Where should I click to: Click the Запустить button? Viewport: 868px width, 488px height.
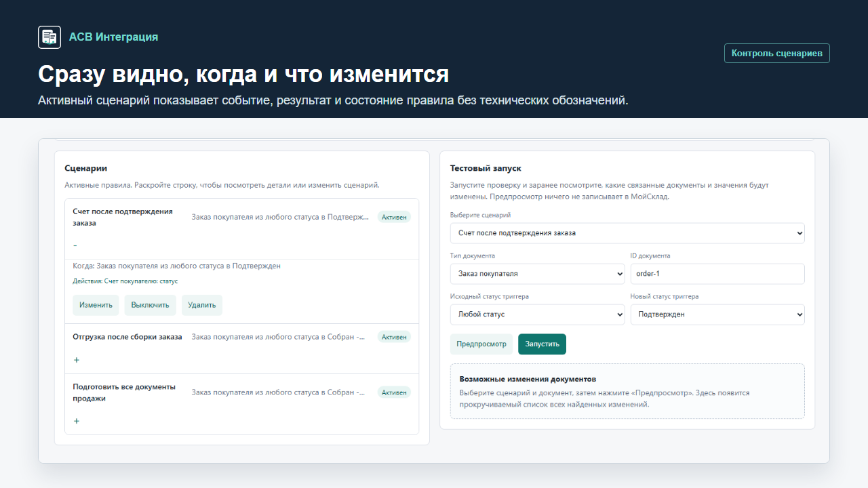pyautogui.click(x=542, y=344)
